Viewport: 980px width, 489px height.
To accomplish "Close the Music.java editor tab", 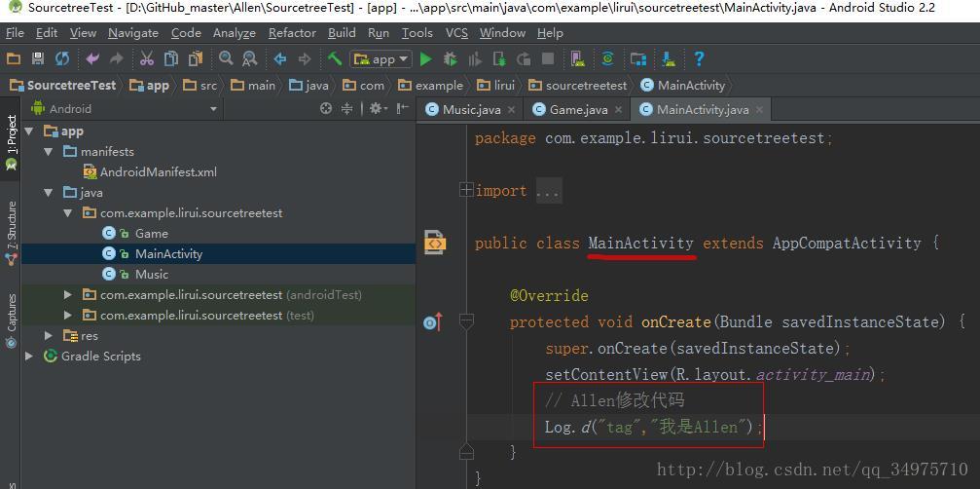I will coord(511,109).
